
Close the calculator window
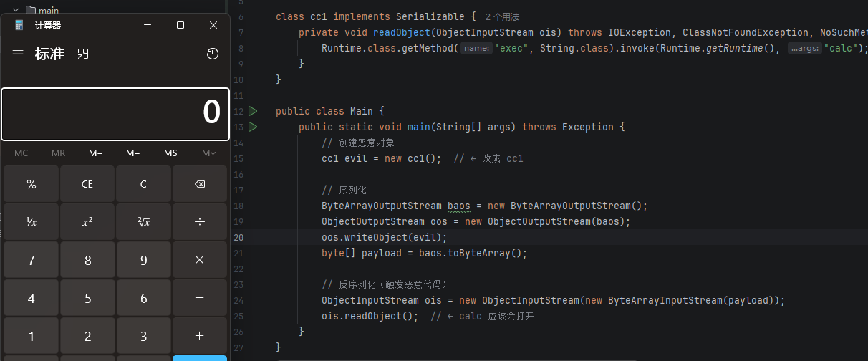[213, 25]
